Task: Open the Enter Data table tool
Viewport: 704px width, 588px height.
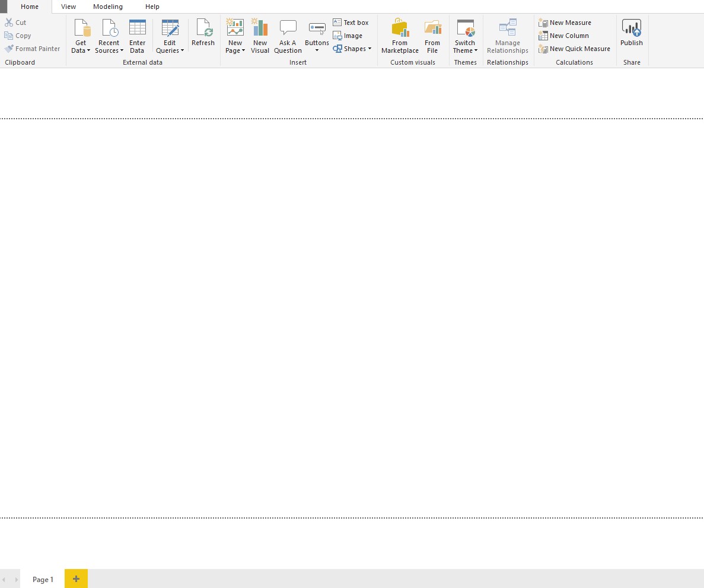Action: tap(138, 36)
